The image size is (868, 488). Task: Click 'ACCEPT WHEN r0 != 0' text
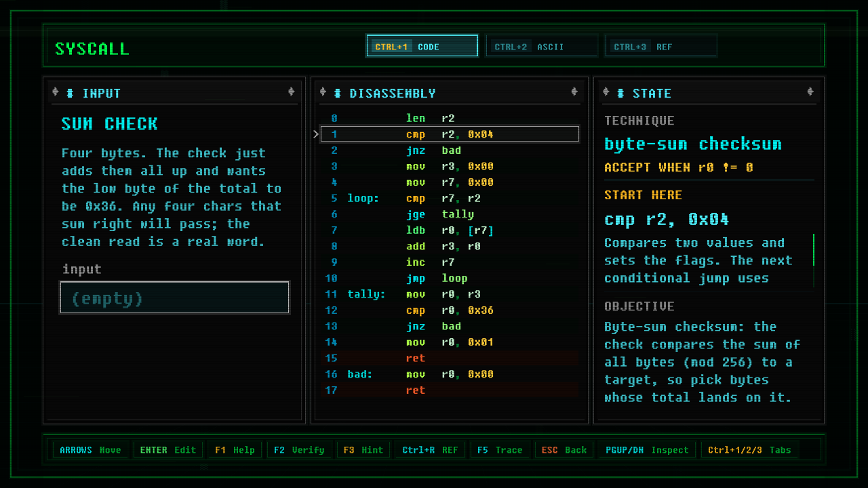point(679,167)
